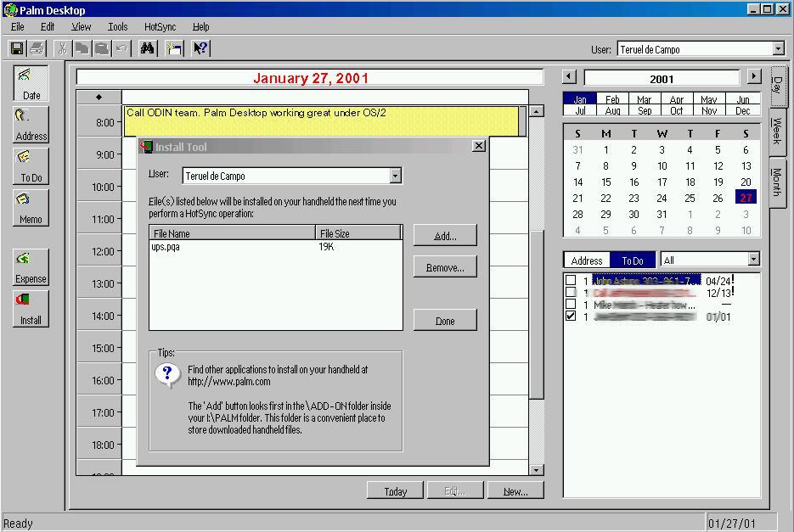Click the Paste clipboard toolbar icon

(x=102, y=48)
